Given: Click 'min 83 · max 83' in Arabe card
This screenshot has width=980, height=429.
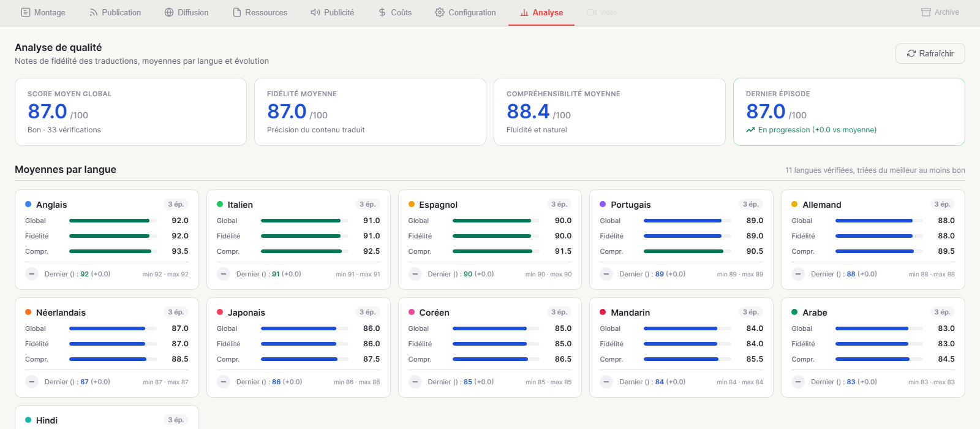Looking at the screenshot, I should [932, 382].
